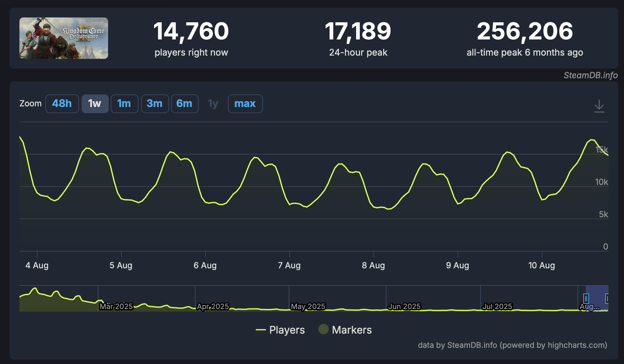
Task: Toggle the Markers series in legend
Action: click(345, 330)
